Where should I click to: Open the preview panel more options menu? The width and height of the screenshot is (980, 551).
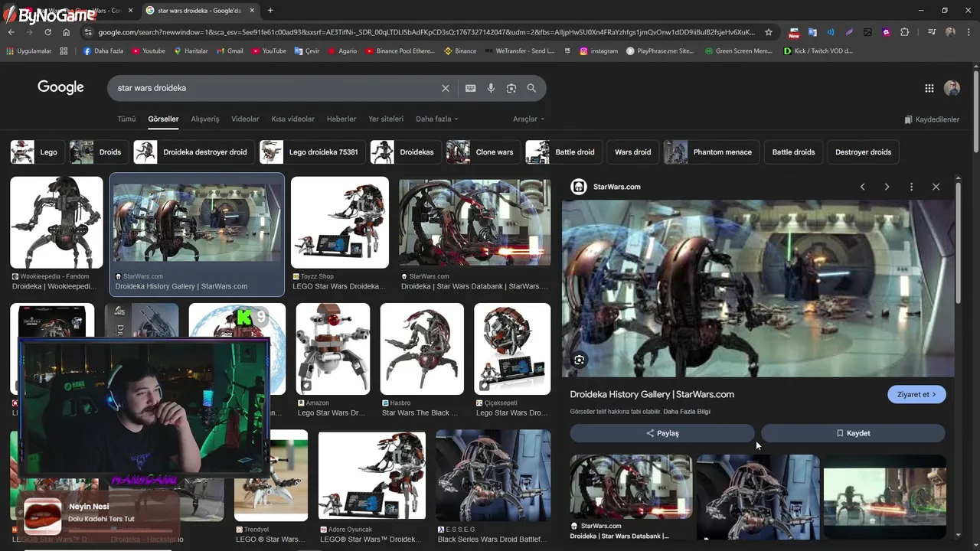[911, 187]
